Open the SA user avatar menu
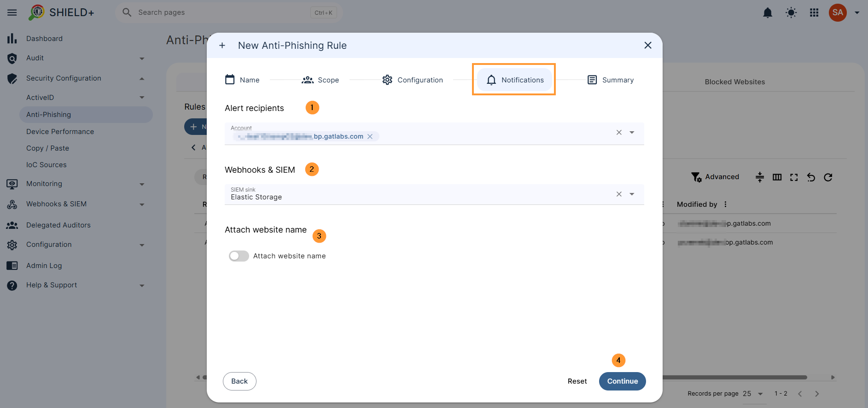The image size is (868, 408). coord(838,12)
